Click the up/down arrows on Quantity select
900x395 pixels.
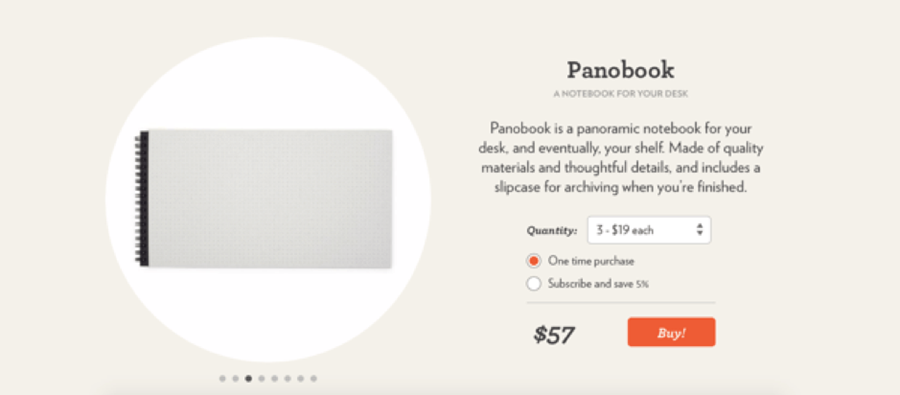point(700,230)
